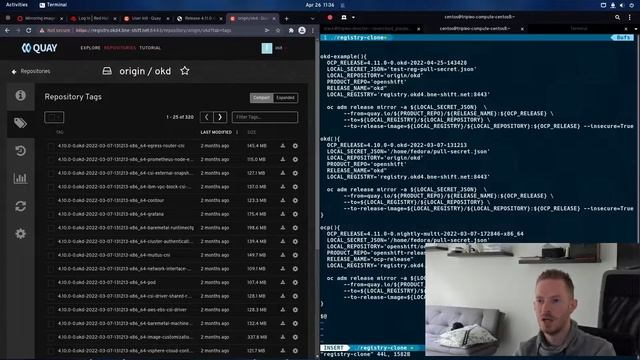The height and width of the screenshot is (360, 640).
Task: Open a new browser tab
Action: (x=287, y=18)
